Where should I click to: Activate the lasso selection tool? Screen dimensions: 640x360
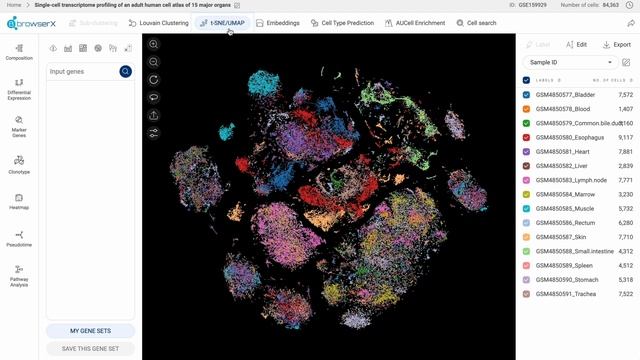click(x=153, y=98)
